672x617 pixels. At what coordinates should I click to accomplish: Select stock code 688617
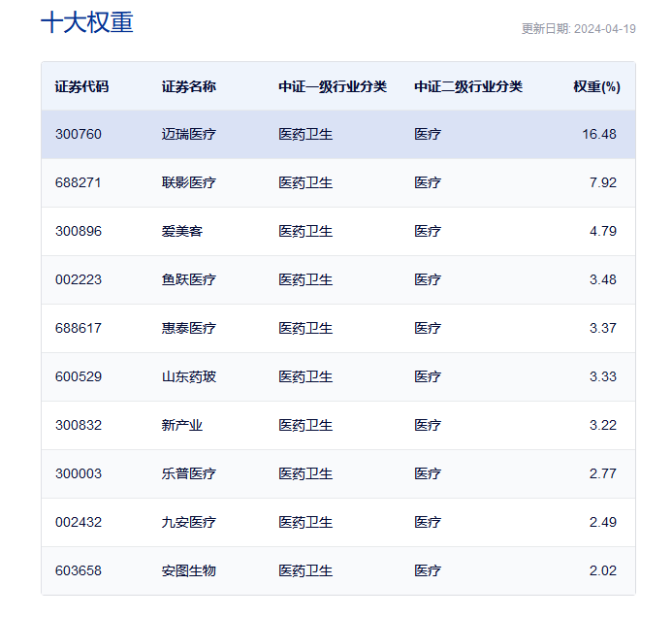tap(79, 328)
